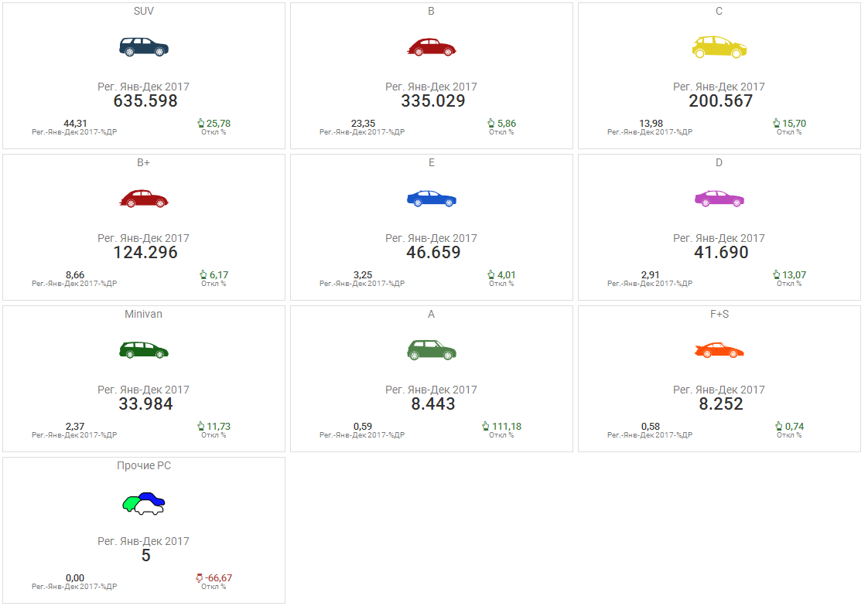Click the dark blue SUV car icon
This screenshot has width=868, height=613.
click(x=144, y=46)
